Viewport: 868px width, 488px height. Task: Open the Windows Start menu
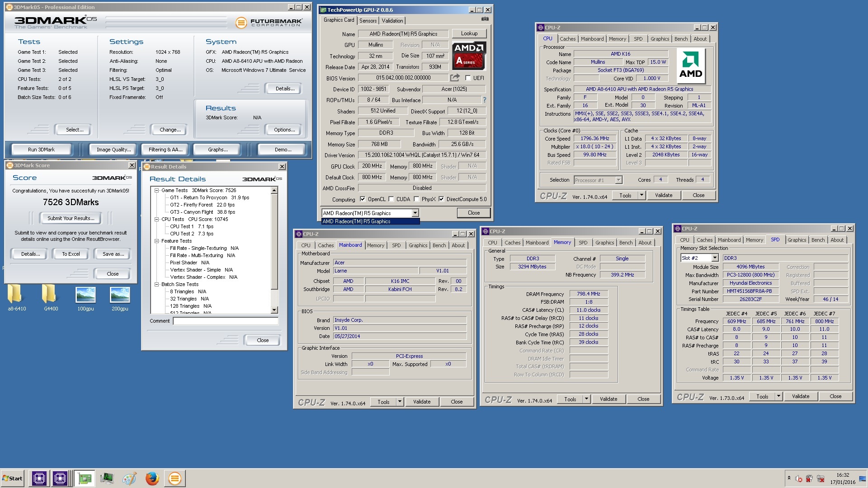[13, 478]
